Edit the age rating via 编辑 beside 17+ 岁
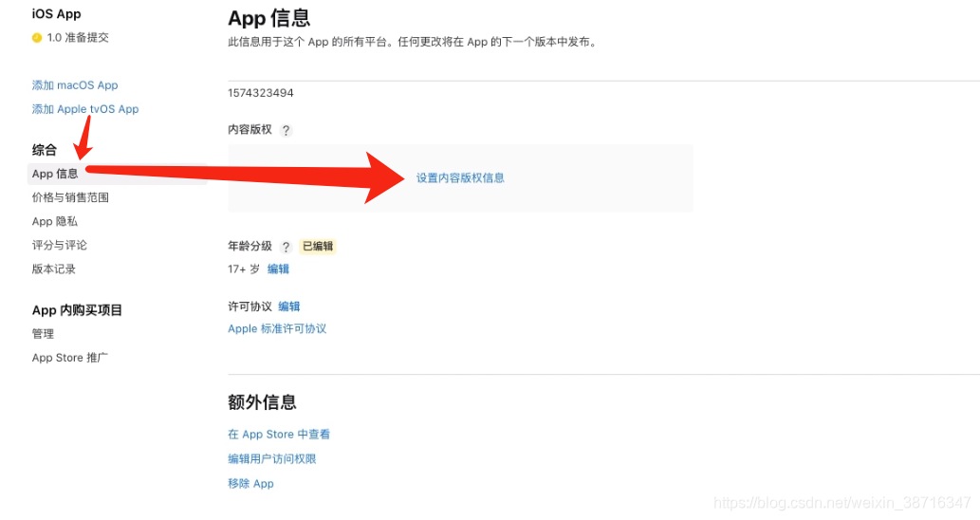 pyautogui.click(x=278, y=269)
